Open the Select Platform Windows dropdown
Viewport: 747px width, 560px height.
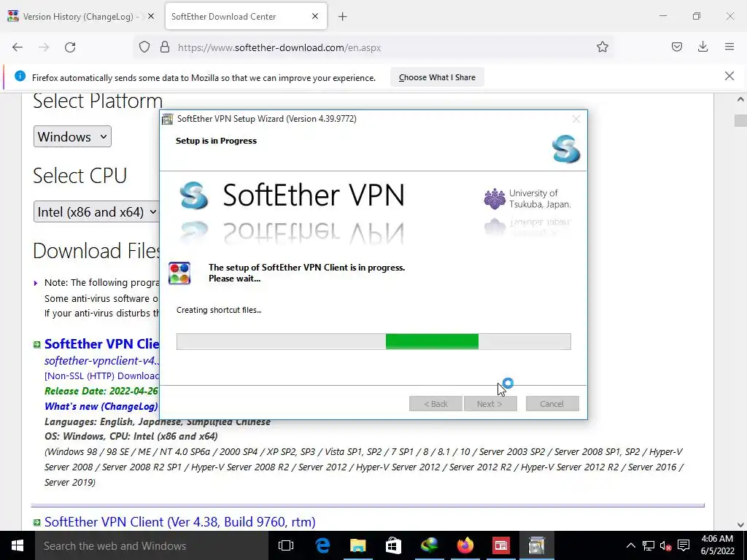coord(72,136)
